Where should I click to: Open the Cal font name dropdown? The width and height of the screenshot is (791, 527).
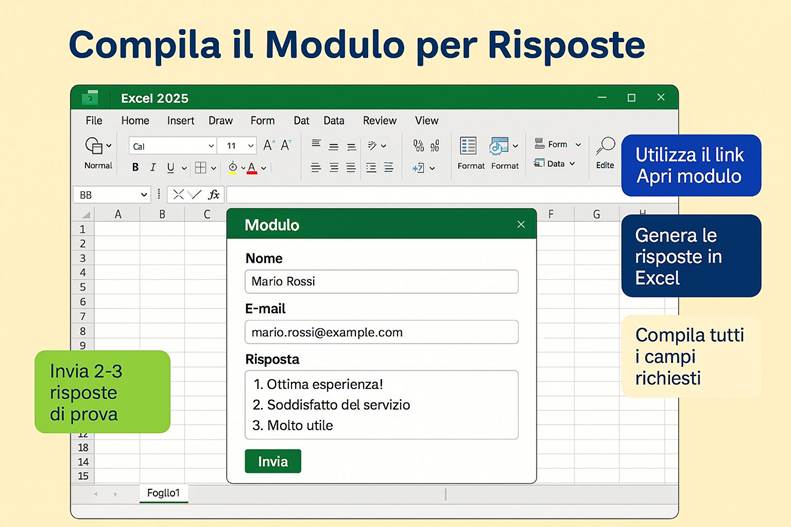(211, 146)
